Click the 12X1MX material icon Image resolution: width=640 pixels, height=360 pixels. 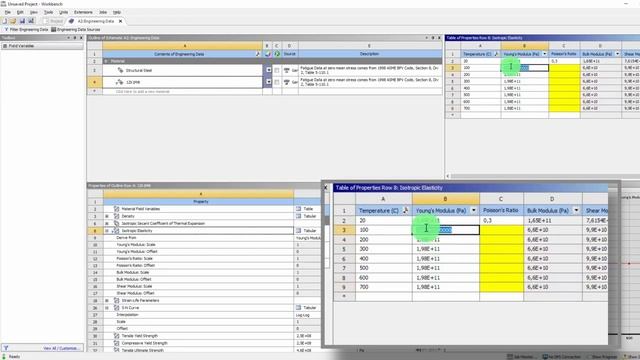[120, 82]
